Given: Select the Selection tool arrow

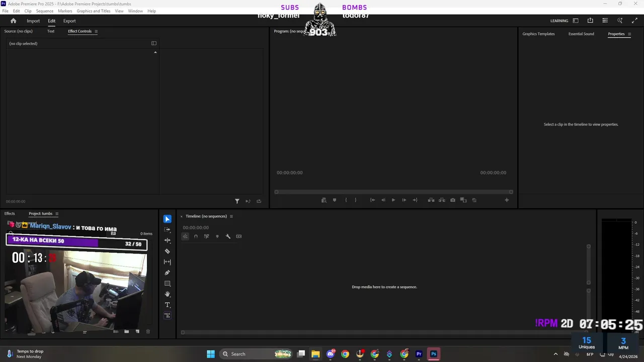Looking at the screenshot, I should 168,219.
